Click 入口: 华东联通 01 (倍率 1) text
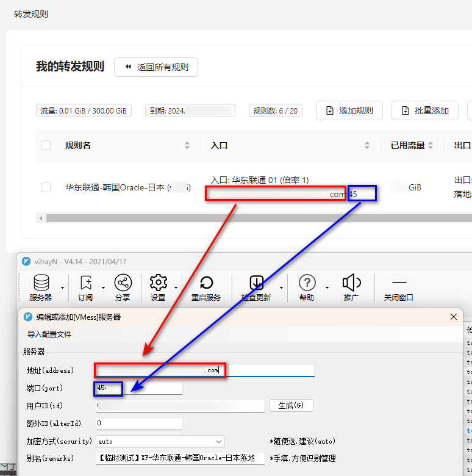This screenshot has width=472, height=476. tap(260, 180)
